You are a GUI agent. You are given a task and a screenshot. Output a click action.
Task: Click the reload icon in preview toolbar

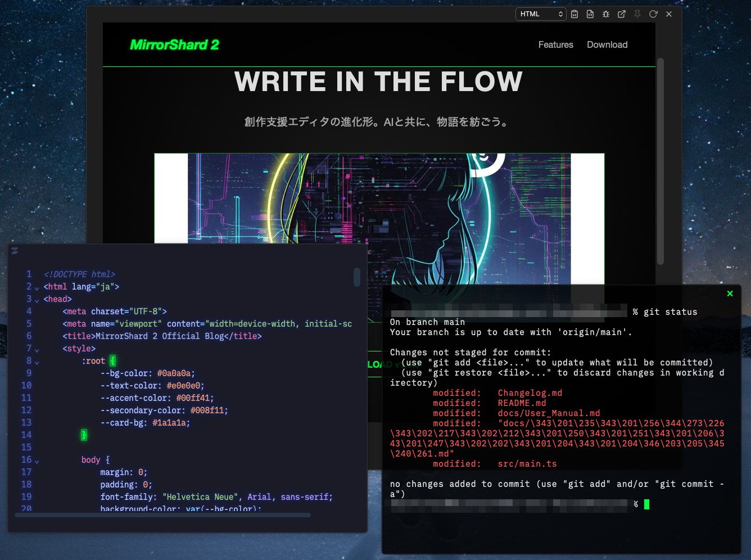[653, 14]
